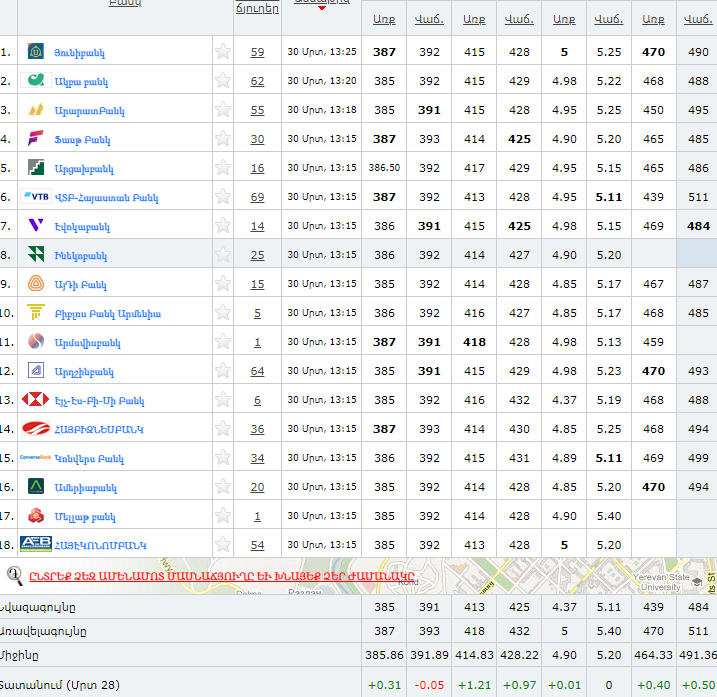
Task: Click the Արմսվիսբանկ logo icon
Action: (x=36, y=341)
